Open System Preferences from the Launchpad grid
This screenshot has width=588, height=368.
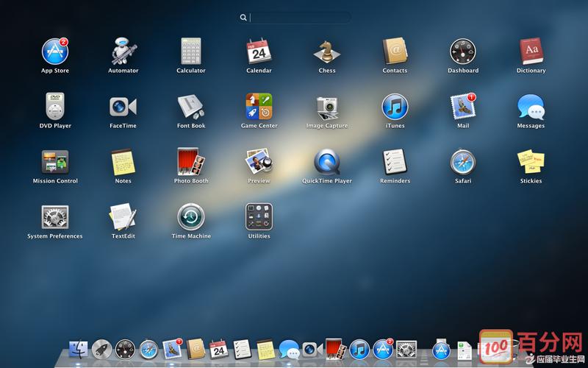point(55,217)
